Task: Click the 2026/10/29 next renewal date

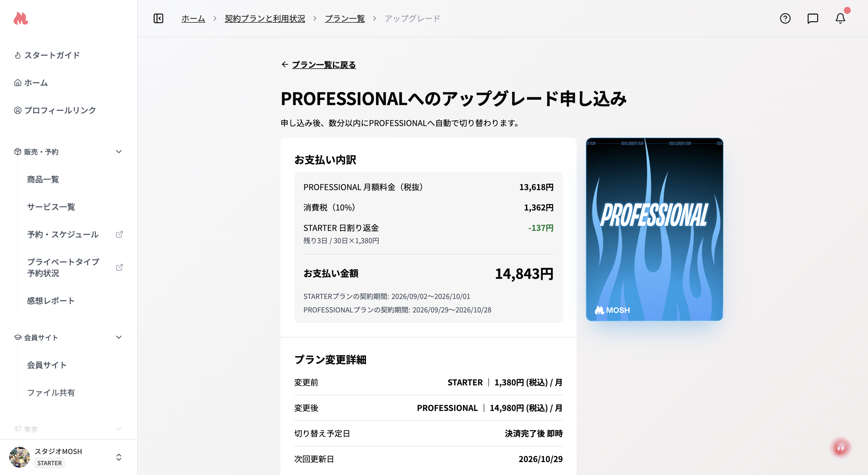Action: [x=540, y=459]
